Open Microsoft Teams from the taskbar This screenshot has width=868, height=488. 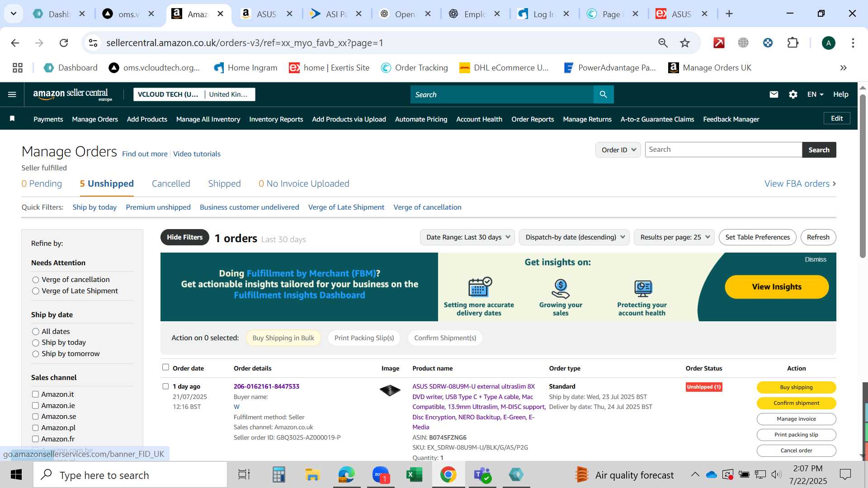click(482, 475)
